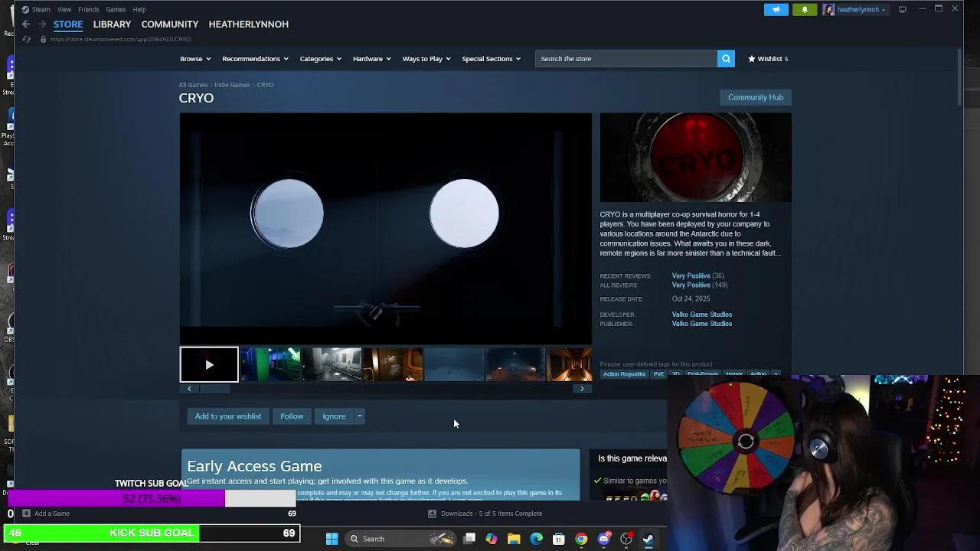Open the View menu

[x=64, y=9]
